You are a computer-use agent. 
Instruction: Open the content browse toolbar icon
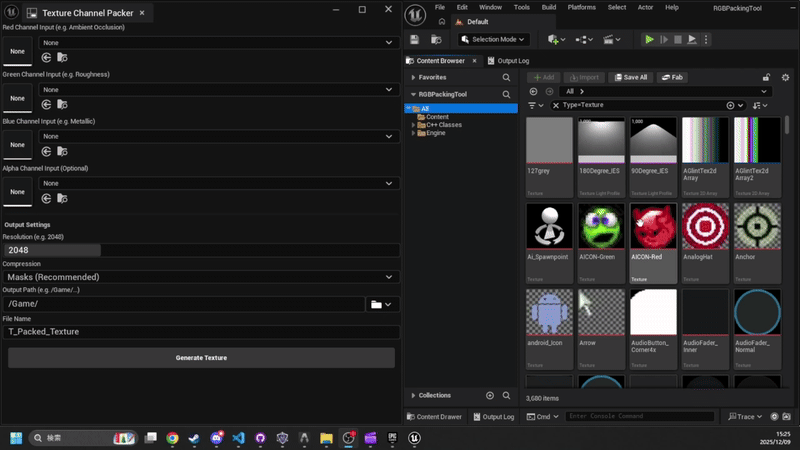(436, 39)
